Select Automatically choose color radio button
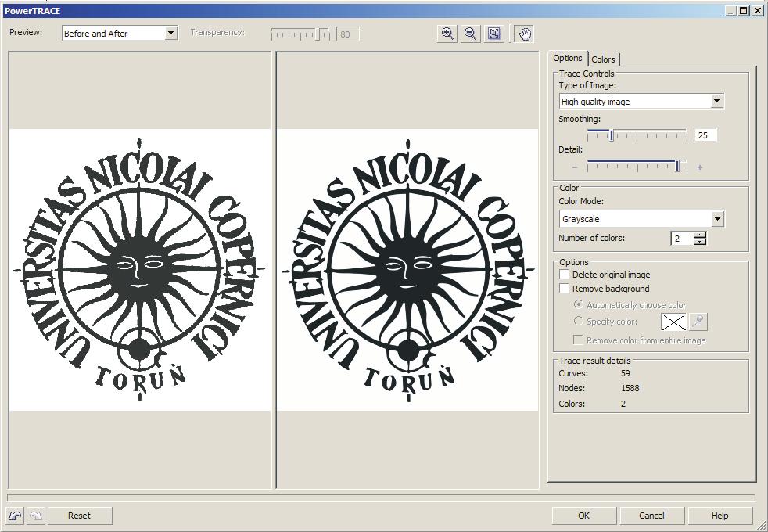This screenshot has width=768, height=532. click(x=579, y=304)
